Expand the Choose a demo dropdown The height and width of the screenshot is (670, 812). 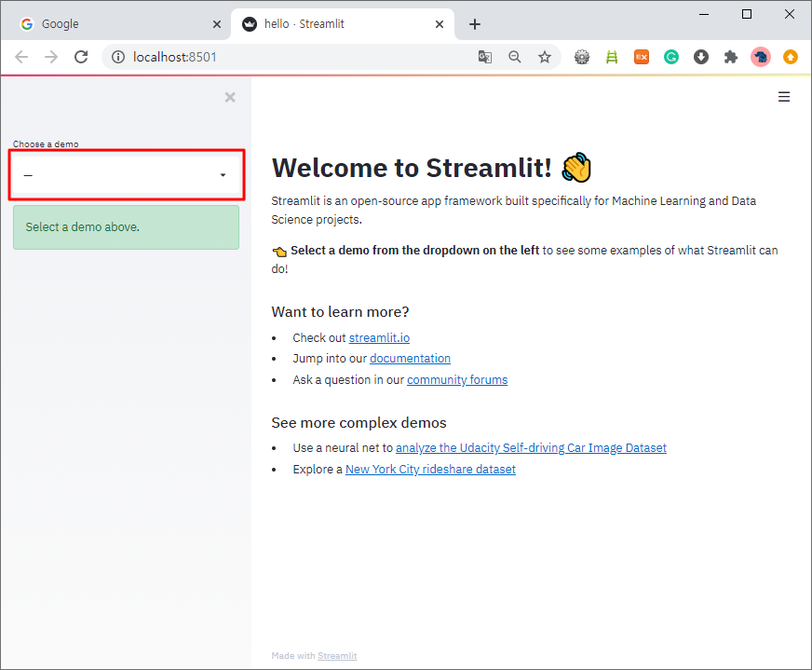tap(126, 175)
